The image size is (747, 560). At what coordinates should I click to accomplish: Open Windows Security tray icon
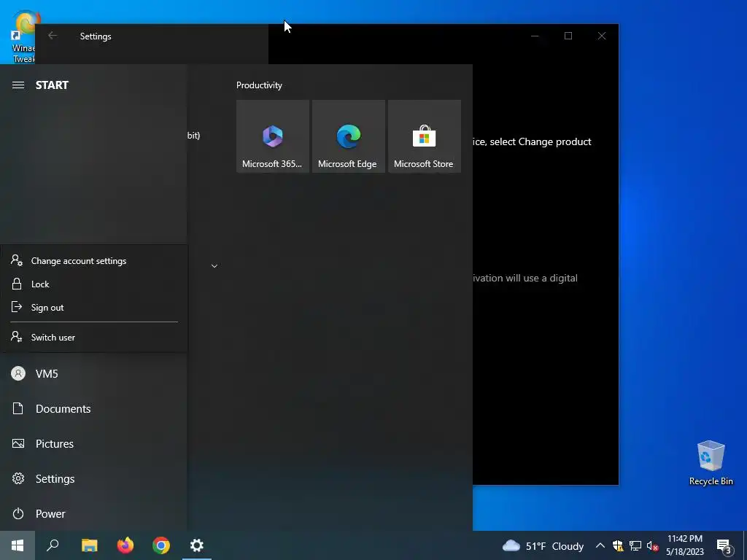pos(618,545)
